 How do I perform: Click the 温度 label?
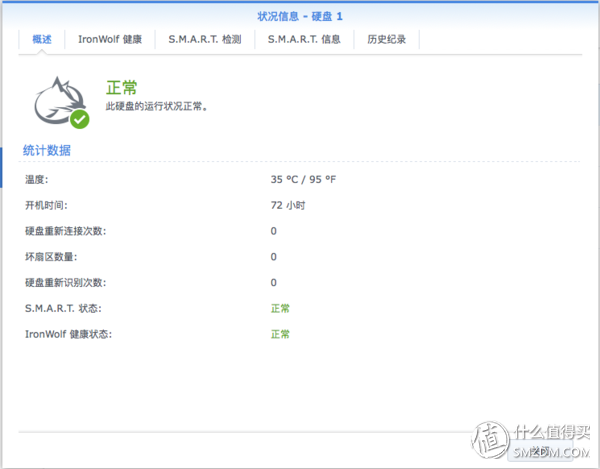pyautogui.click(x=37, y=179)
